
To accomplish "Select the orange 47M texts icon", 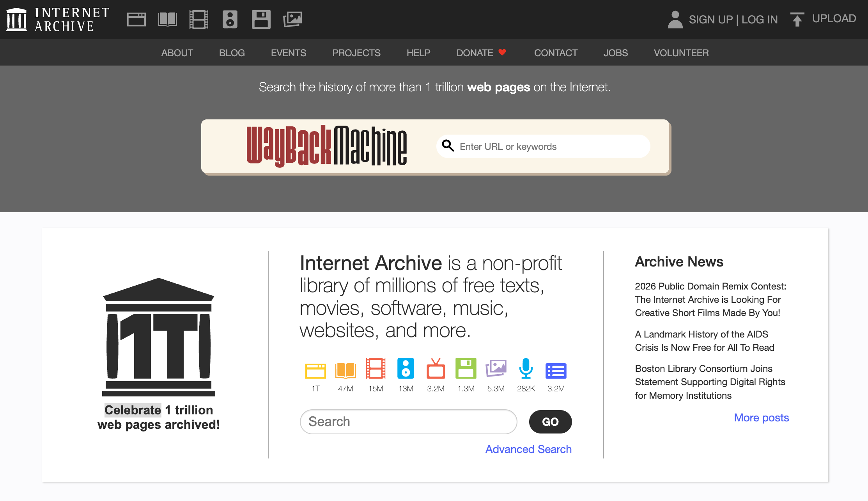I will click(x=345, y=370).
